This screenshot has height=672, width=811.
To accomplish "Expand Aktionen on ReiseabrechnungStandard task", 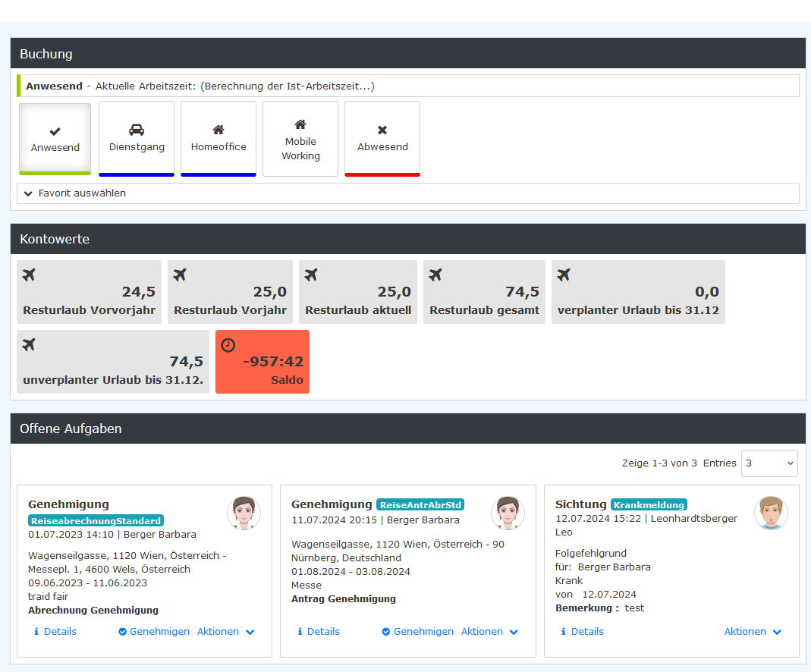I will [225, 632].
